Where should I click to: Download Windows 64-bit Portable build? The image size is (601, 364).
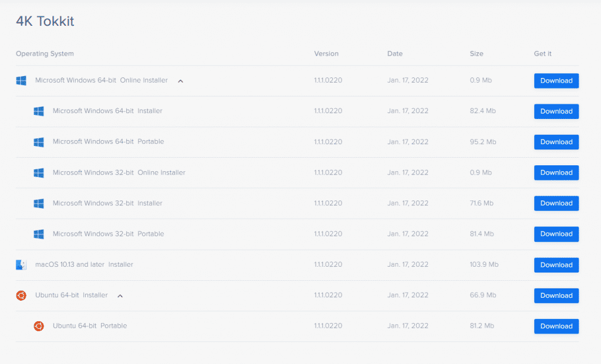[556, 142]
